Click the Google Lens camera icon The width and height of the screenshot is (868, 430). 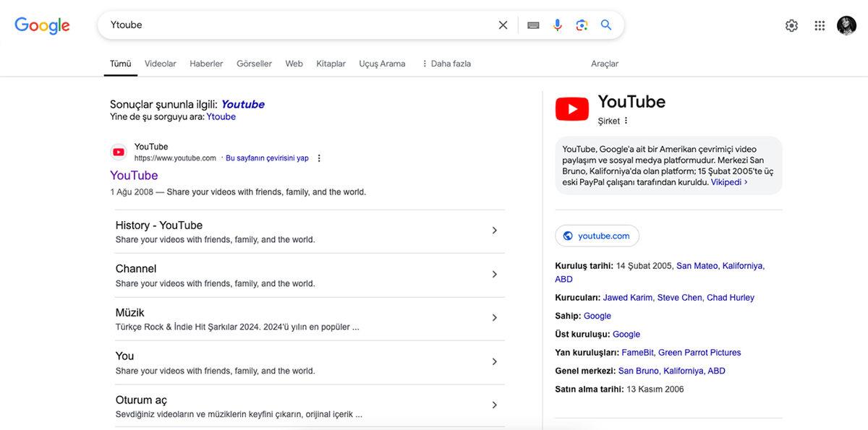tap(581, 24)
